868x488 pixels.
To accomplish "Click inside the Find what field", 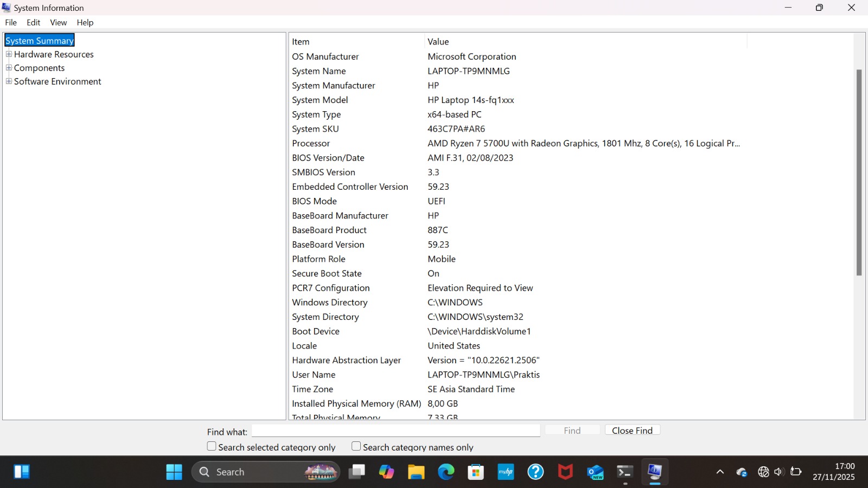I will pyautogui.click(x=395, y=431).
